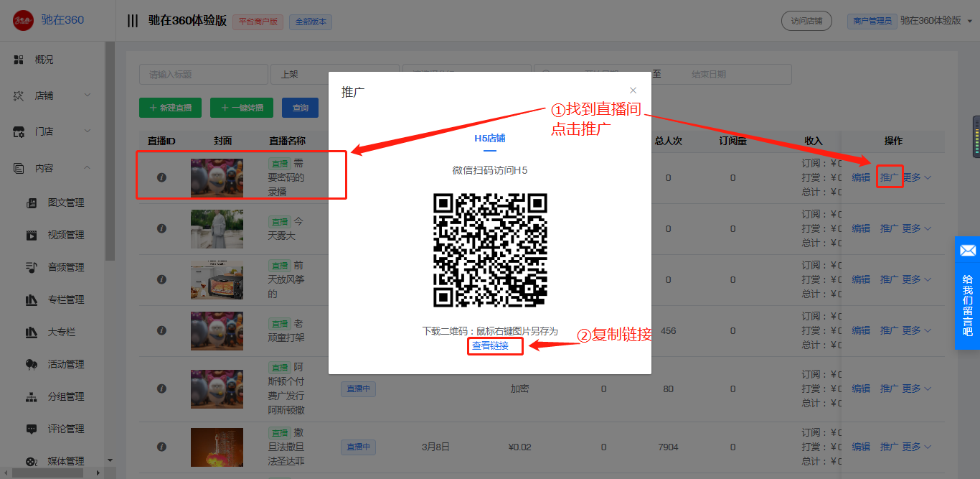Screen dimensions: 980x479
Task: Click info icon for 今天雾大 row
Action: [161, 228]
